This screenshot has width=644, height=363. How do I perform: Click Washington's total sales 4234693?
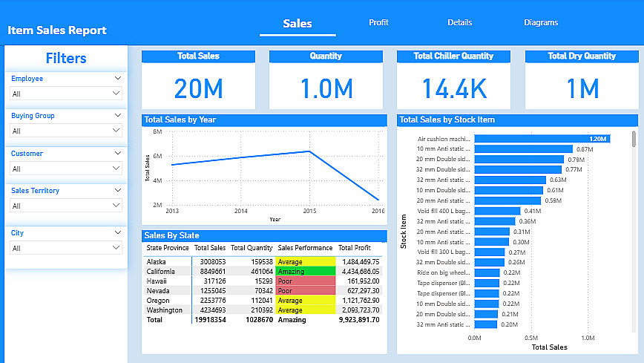(x=213, y=310)
